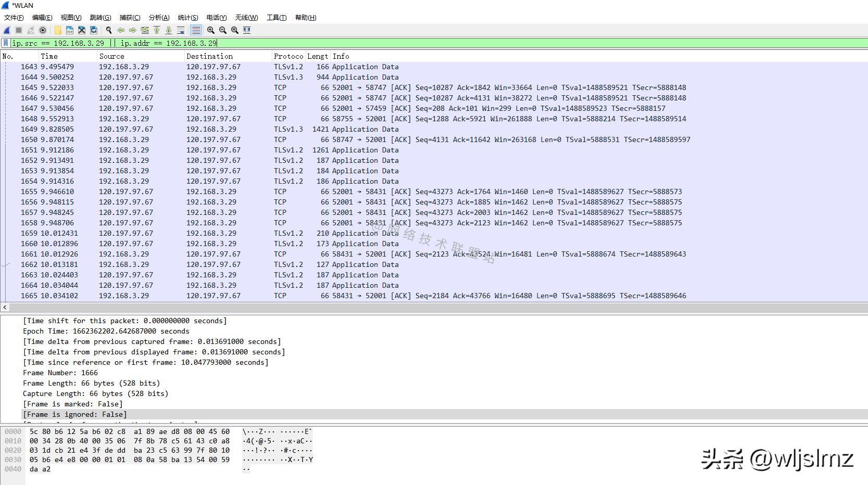
Task: Toggle auto-scroll during live capture
Action: 181,30
